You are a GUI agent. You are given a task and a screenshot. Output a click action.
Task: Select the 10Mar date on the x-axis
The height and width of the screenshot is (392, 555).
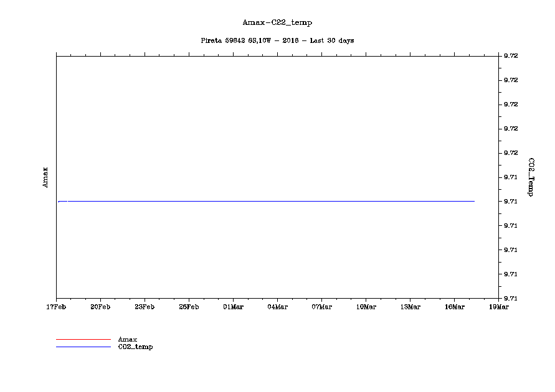click(366, 307)
